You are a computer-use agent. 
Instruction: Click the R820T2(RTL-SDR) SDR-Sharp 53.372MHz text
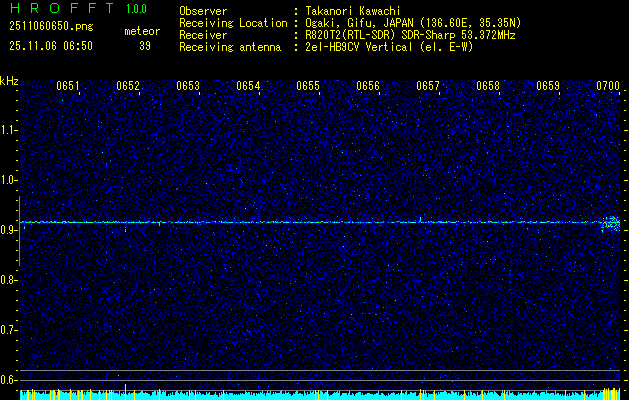coord(410,35)
